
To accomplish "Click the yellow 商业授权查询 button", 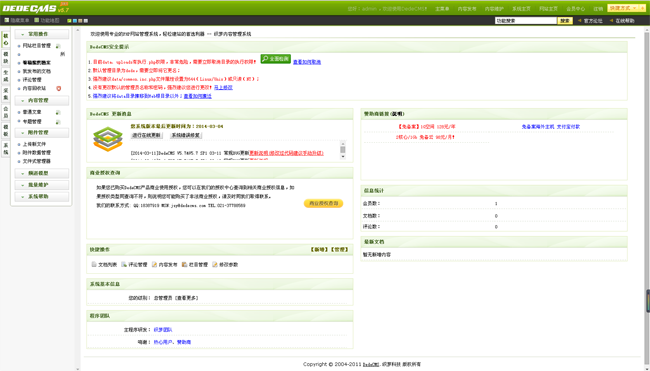I will 323,204.
